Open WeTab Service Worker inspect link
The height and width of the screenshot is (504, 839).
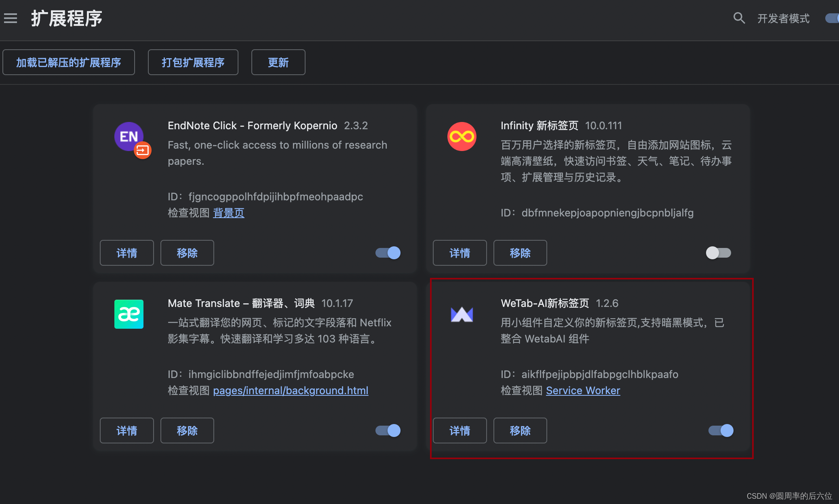(583, 391)
